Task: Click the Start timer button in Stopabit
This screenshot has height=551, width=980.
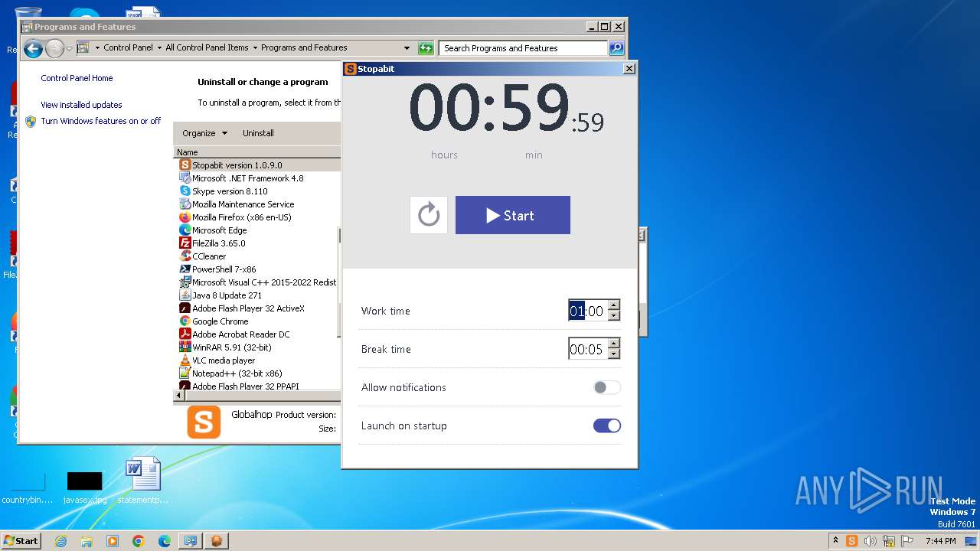Action: [x=512, y=215]
